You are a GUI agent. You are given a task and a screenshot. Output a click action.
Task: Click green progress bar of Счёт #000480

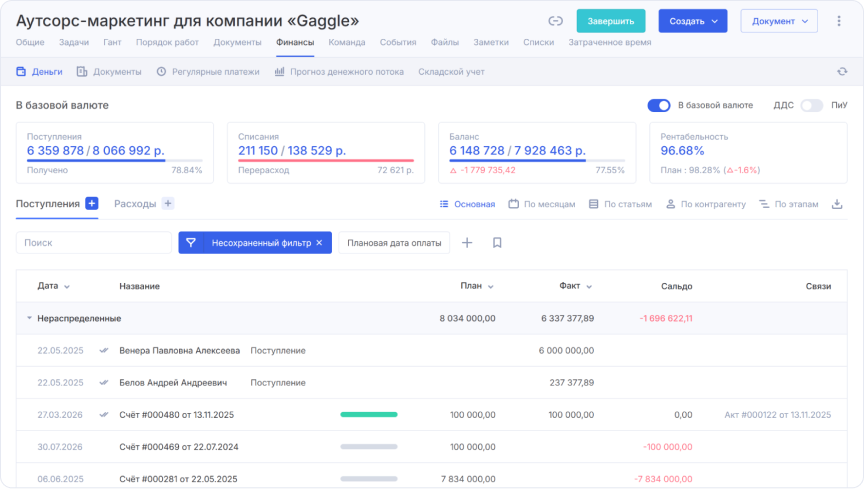(x=369, y=415)
